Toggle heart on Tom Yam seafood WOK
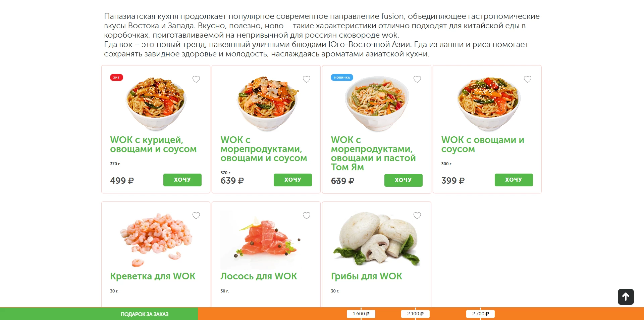The image size is (644, 320). click(x=417, y=79)
